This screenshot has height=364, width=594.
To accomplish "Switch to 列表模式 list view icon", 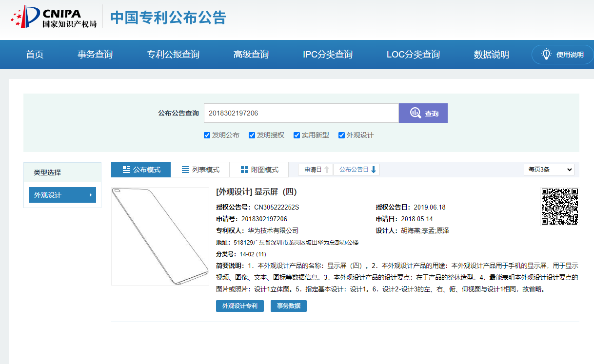I will click(x=185, y=170).
